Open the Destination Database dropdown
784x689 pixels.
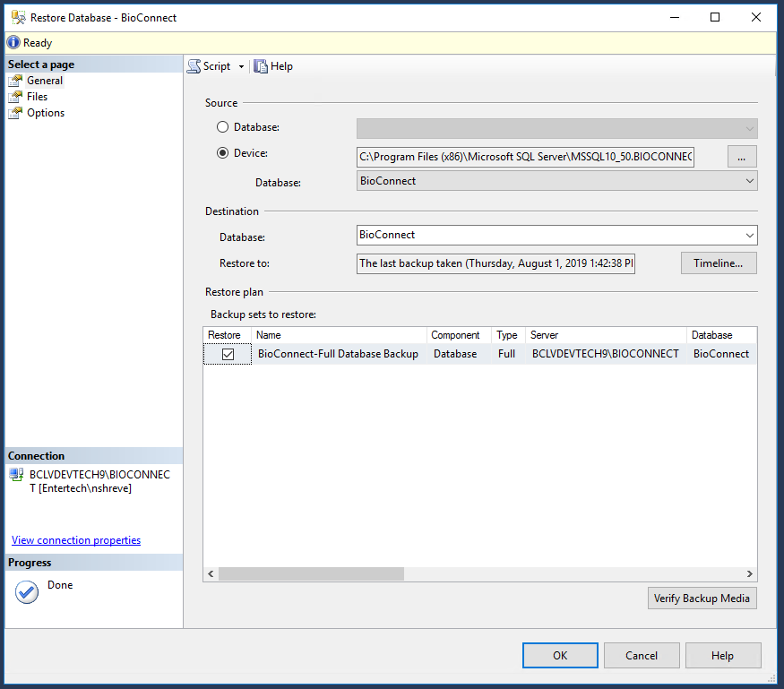(747, 234)
